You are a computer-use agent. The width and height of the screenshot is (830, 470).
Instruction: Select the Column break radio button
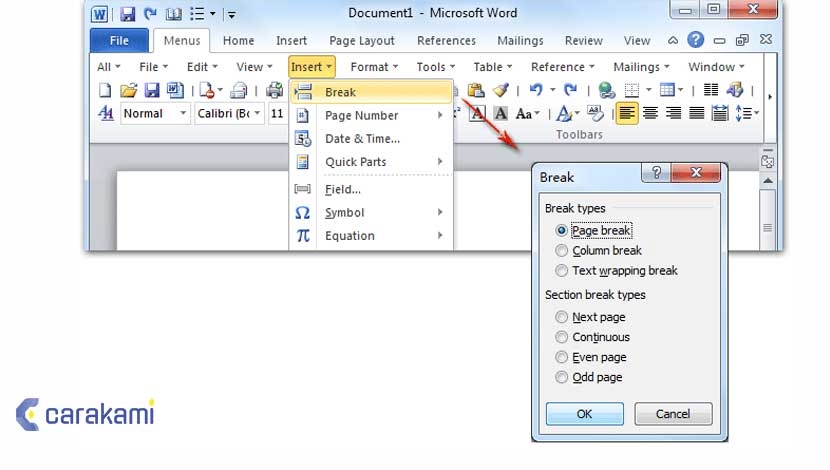[x=562, y=251]
